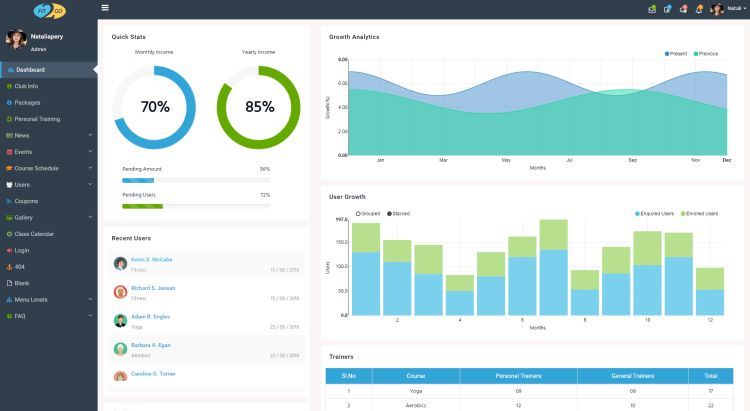The width and height of the screenshot is (750, 411).
Task: Click the Personal Training sidebar icon
Action: coord(9,119)
